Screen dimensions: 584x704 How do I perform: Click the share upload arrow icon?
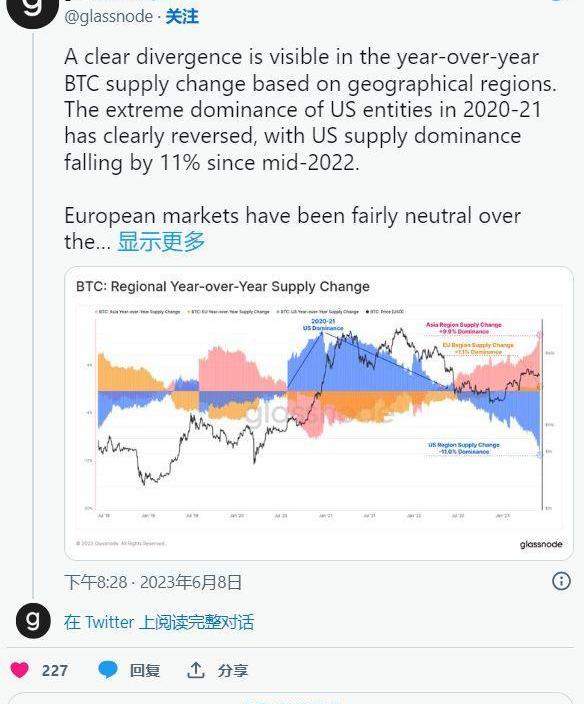click(x=195, y=670)
